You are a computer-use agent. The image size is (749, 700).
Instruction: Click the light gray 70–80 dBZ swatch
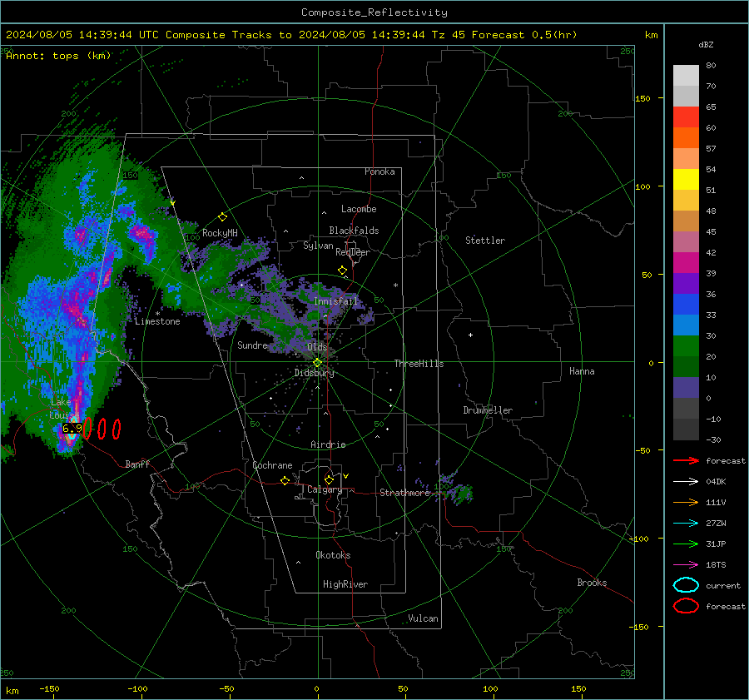(x=686, y=76)
